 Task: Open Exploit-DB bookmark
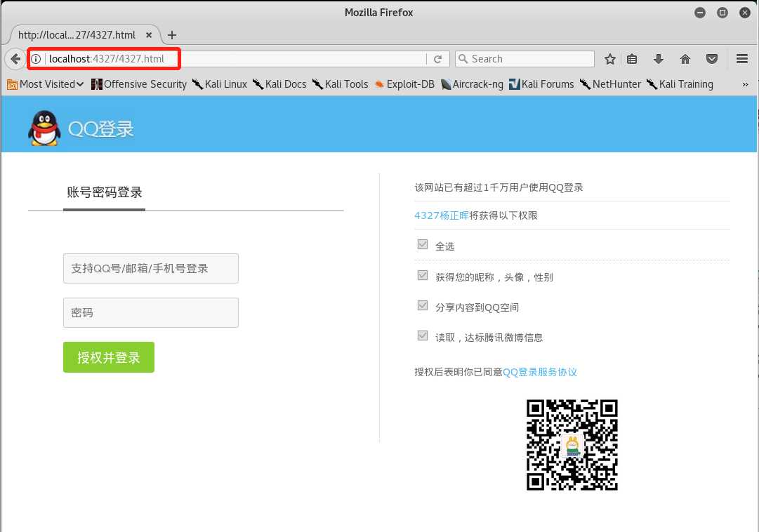404,84
